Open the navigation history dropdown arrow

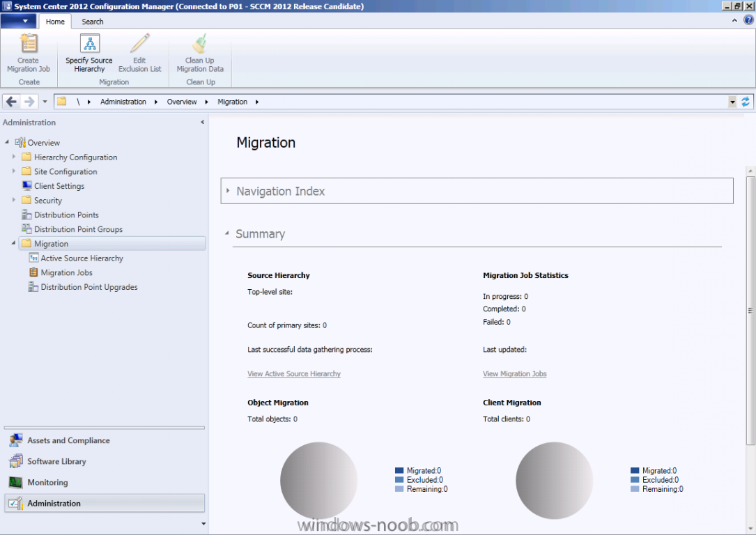[45, 102]
